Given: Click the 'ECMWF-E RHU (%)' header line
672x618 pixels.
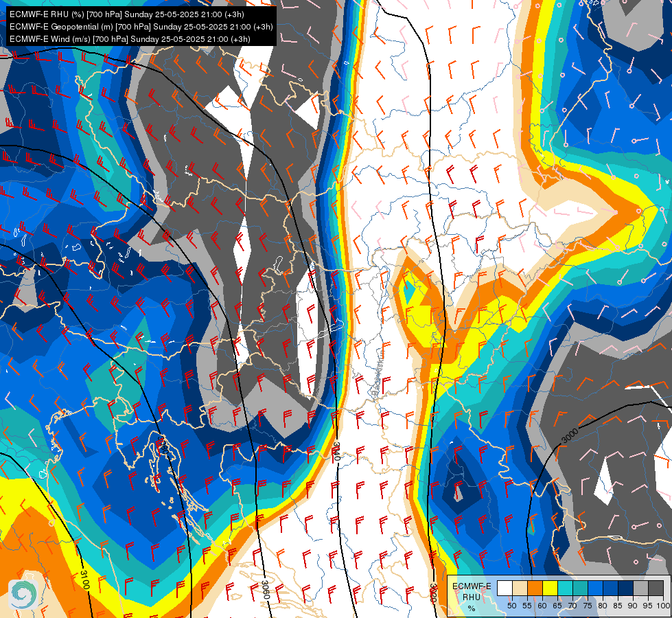Looking at the screenshot, I should pos(127,14).
